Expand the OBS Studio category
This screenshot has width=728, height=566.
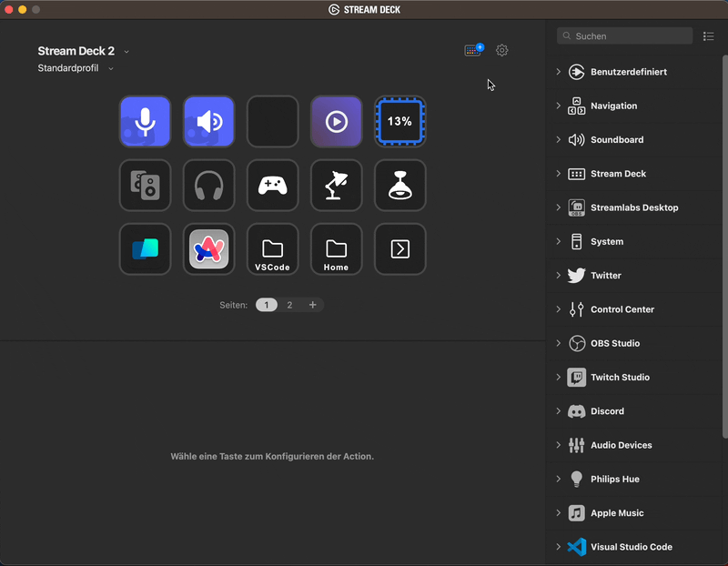coord(559,343)
